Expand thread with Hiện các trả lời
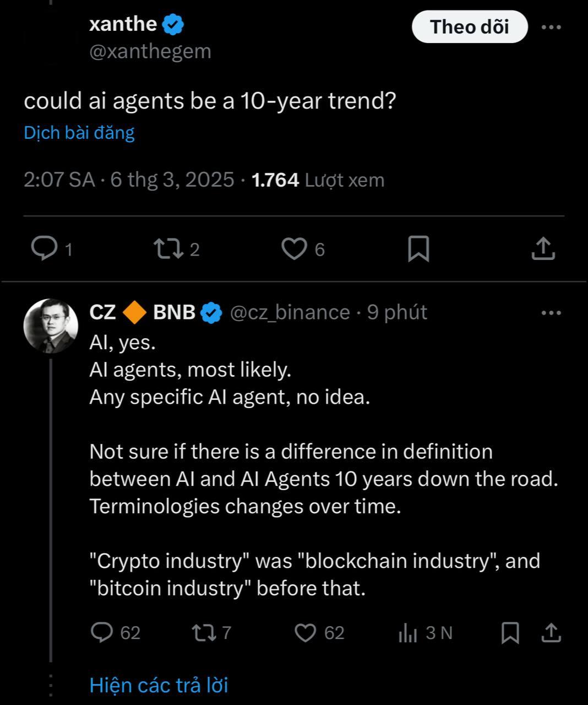The width and height of the screenshot is (588, 705). (159, 685)
